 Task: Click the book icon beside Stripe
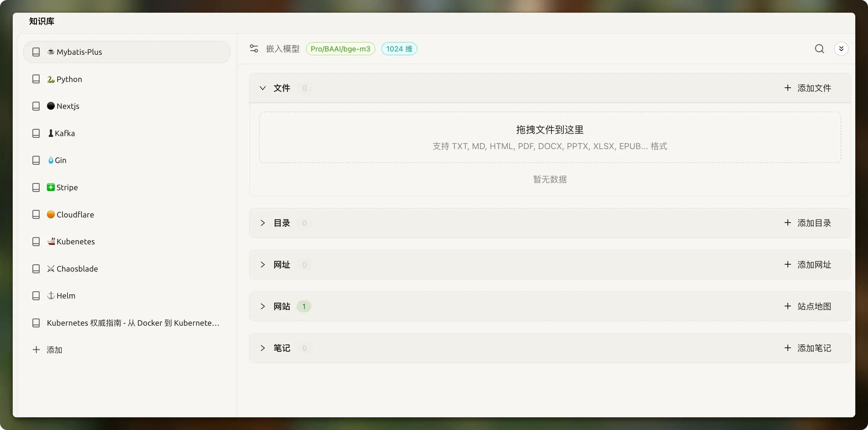36,187
